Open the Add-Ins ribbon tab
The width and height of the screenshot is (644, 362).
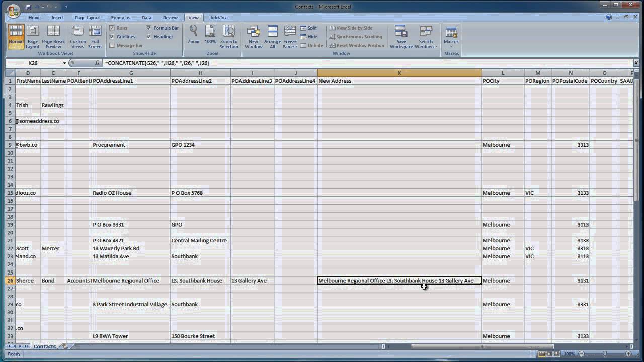(218, 18)
